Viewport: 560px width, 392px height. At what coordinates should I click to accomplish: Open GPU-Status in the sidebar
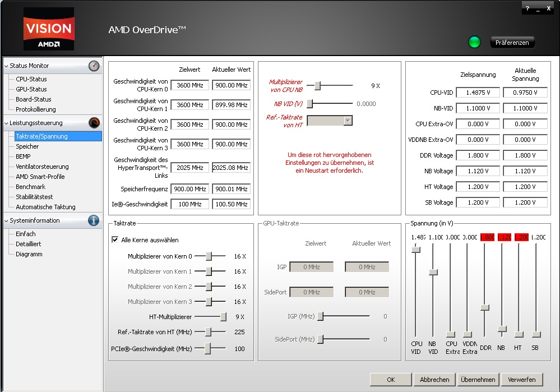point(31,89)
